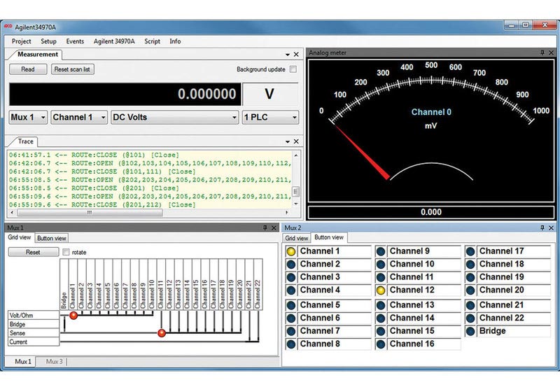The width and height of the screenshot is (560, 392).
Task: Switch to Grid view tab in Mux 2
Action: point(296,238)
